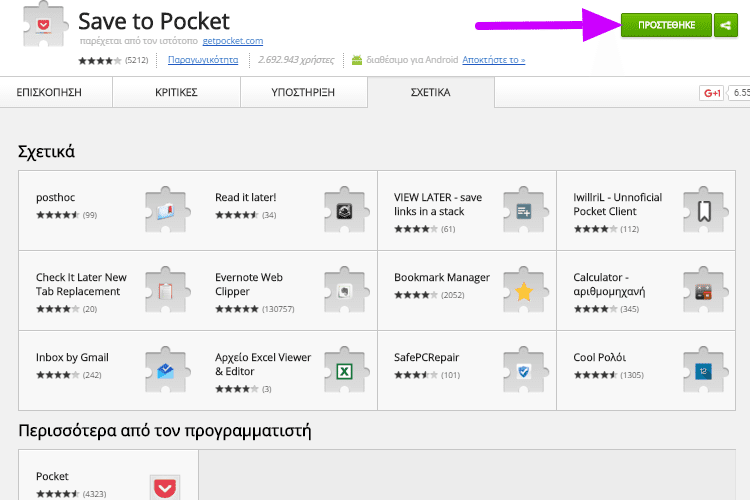The height and width of the screenshot is (500, 750).
Task: Open the Evernote Web Clipper title
Action: point(249,284)
